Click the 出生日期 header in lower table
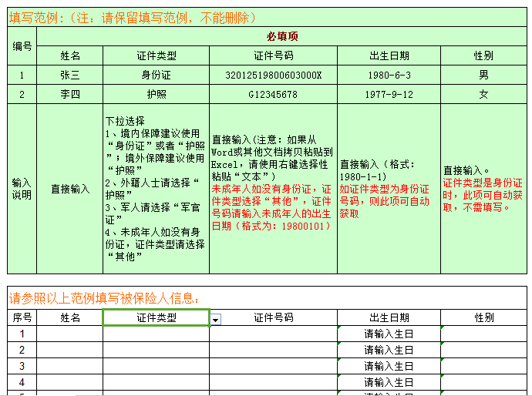This screenshot has width=532, height=396. click(389, 317)
